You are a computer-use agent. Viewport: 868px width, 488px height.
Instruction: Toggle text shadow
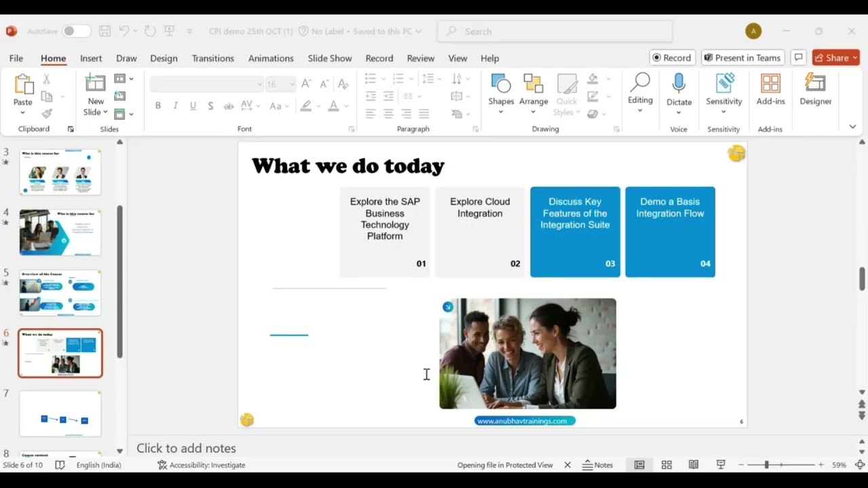point(211,106)
